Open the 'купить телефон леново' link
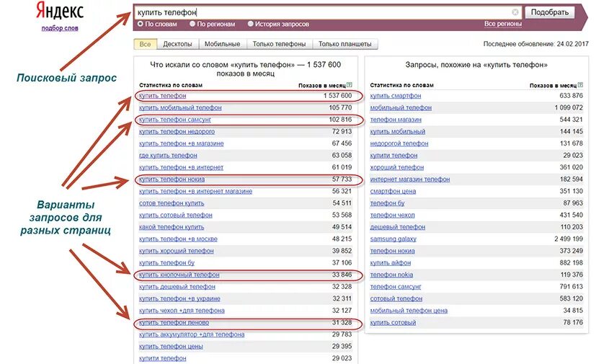Viewport: 609px width, 364px height. click(x=174, y=322)
